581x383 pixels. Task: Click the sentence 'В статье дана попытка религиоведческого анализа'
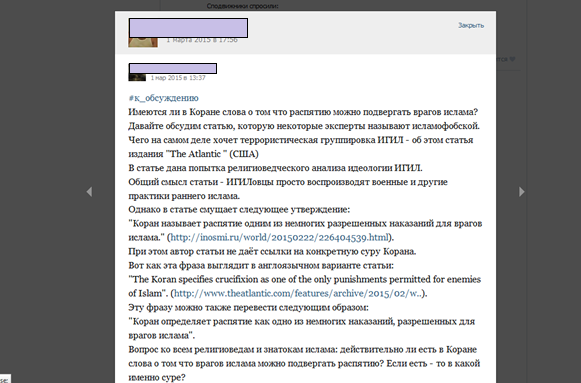click(275, 168)
